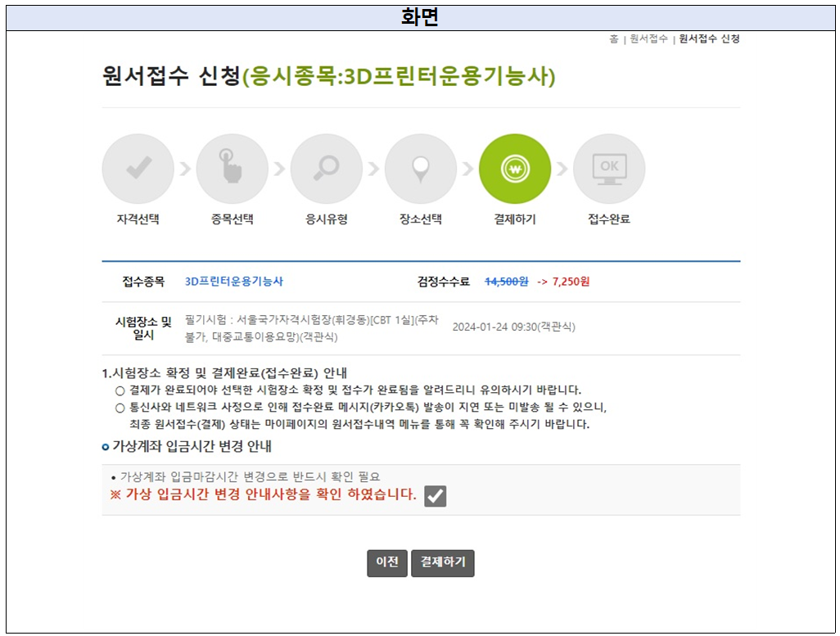
Task: Click the 결제하기 step label under green icon
Action: pyautogui.click(x=515, y=219)
